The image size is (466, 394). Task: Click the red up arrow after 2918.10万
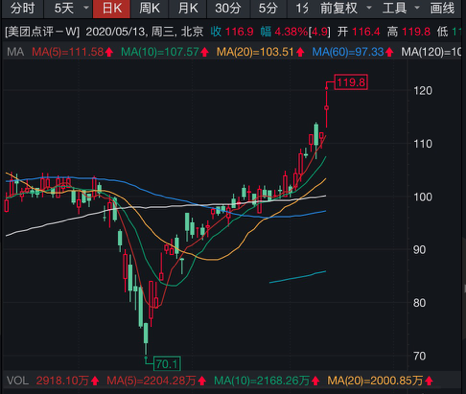click(x=95, y=381)
